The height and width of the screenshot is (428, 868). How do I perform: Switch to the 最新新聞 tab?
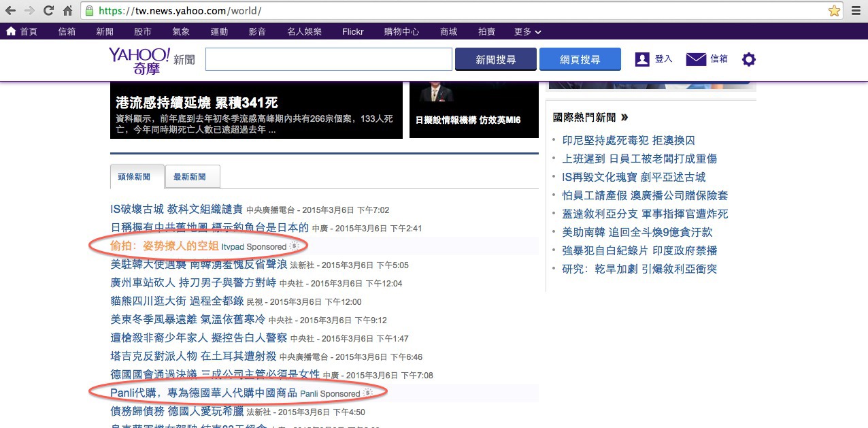coord(190,177)
